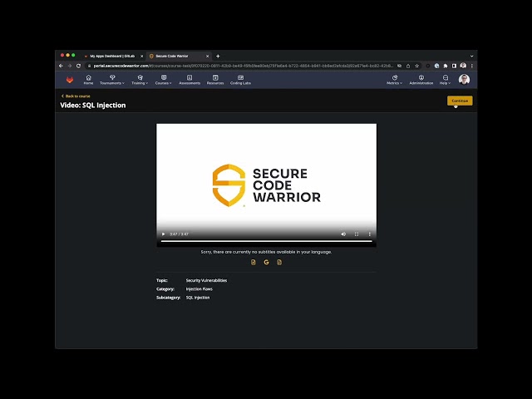Viewport: 532px width, 399px height.
Task: Open video more options menu
Action: tap(369, 234)
